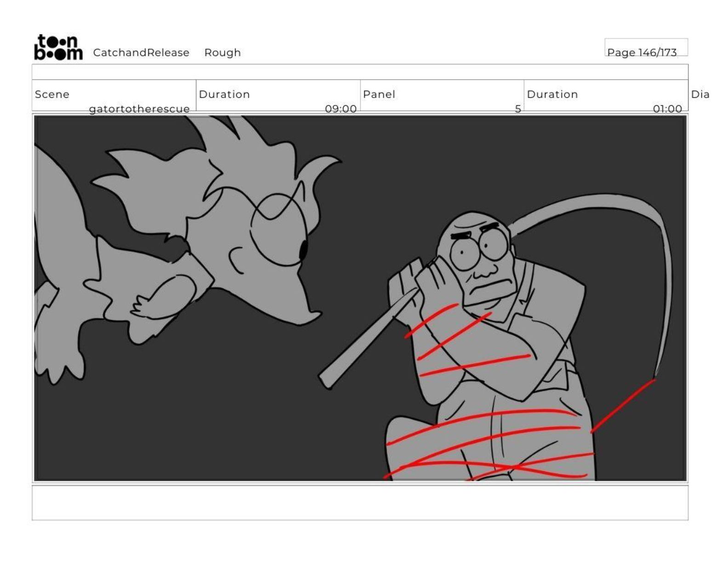This screenshot has width=728, height=563.
Task: Select the Rough version label
Action: [x=222, y=52]
